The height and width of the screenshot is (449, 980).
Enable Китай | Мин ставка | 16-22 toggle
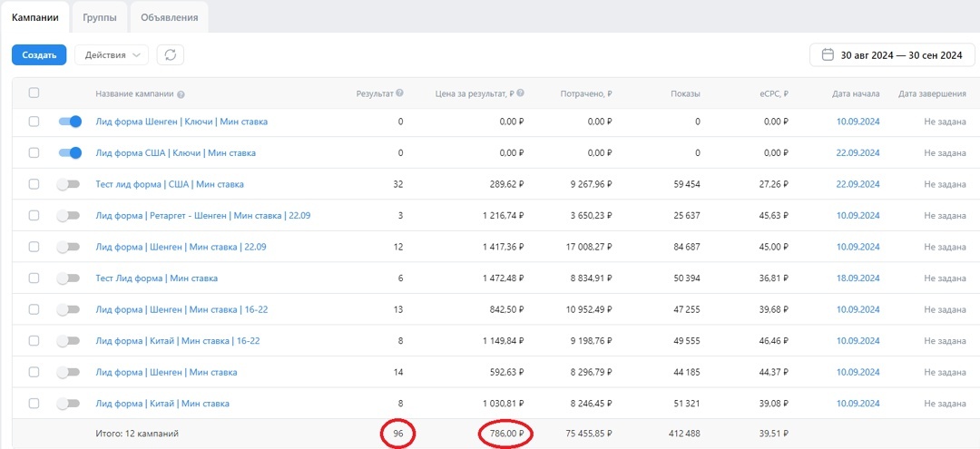click(68, 341)
